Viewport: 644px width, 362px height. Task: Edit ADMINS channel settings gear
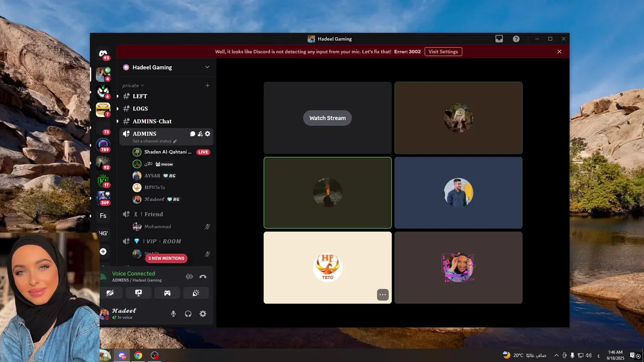click(207, 134)
